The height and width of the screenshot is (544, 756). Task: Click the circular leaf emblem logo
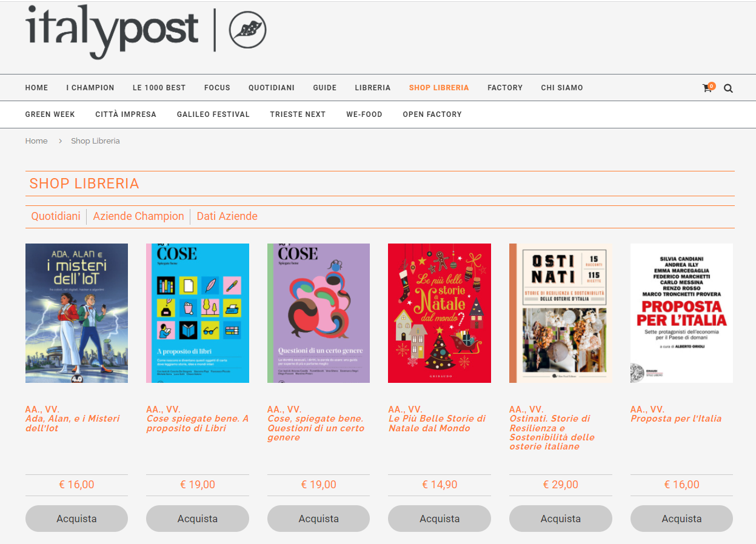(x=247, y=30)
